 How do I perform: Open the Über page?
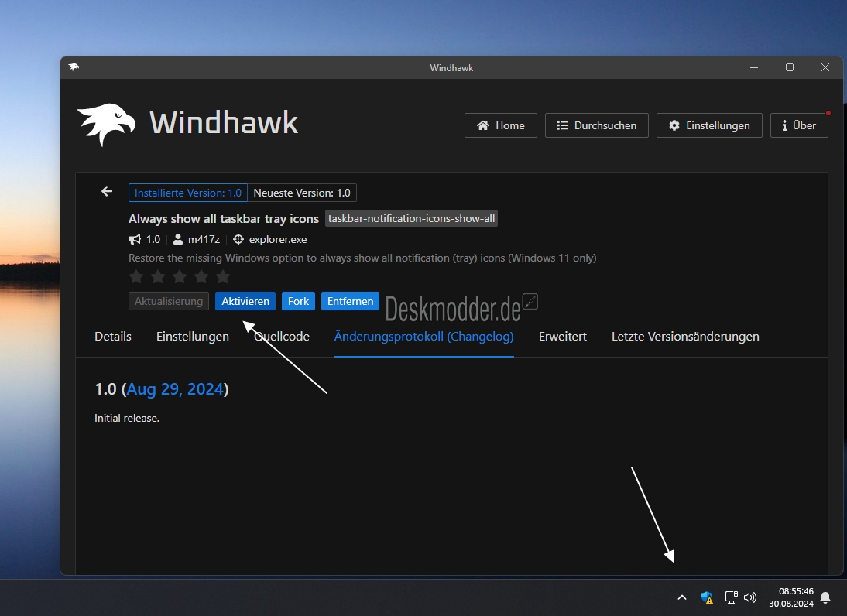[799, 125]
